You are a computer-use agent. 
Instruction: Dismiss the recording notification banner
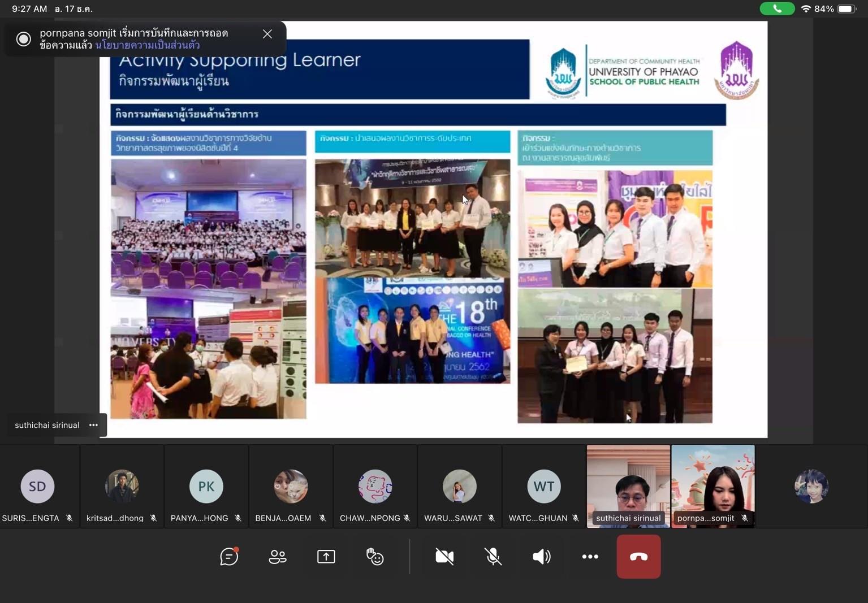coord(267,34)
